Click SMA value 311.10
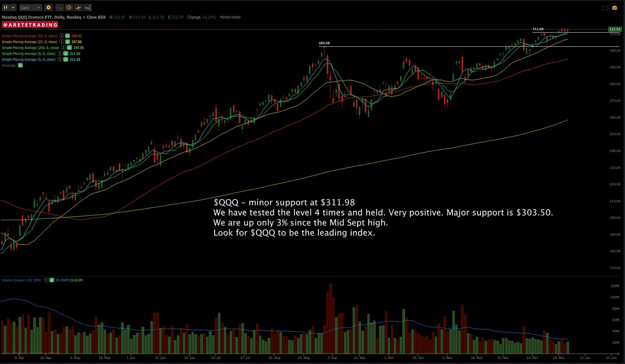Screen dimensions: 625x364 click(x=75, y=54)
